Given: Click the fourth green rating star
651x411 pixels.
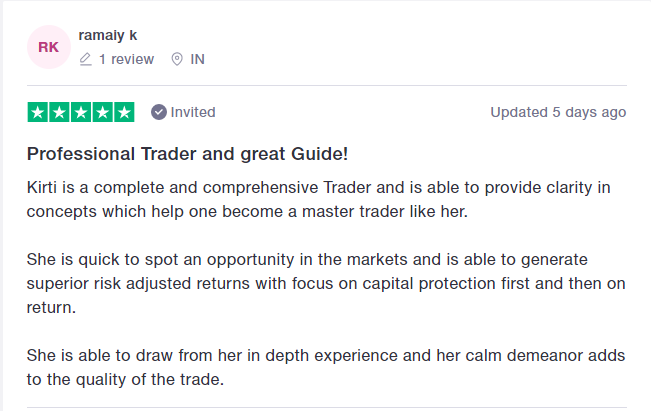Looking at the screenshot, I should pyautogui.click(x=102, y=112).
